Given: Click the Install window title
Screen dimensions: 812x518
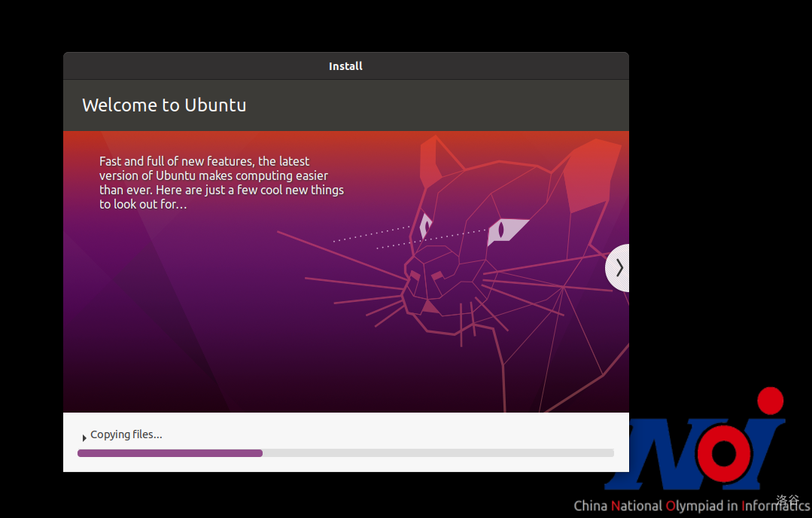Looking at the screenshot, I should click(345, 66).
